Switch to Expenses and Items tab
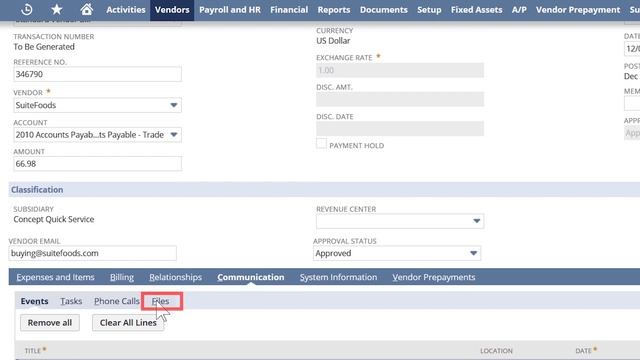The width and height of the screenshot is (640, 360). (55, 277)
